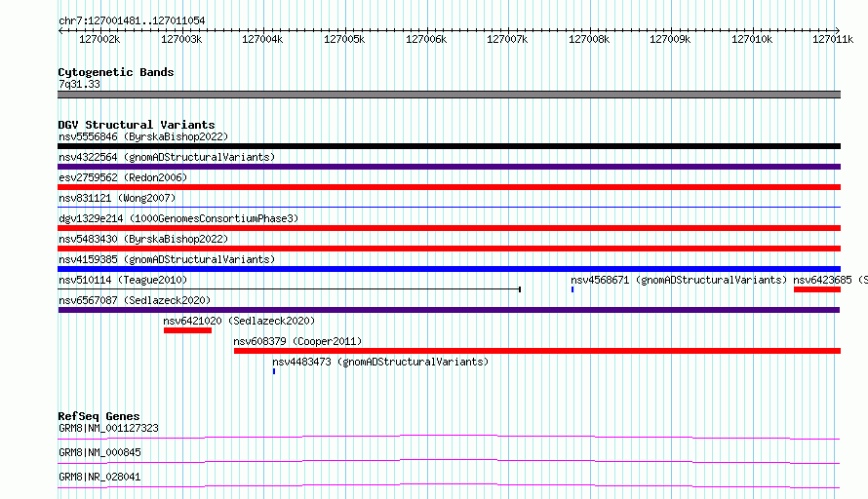Viewport: 868px width, 499px height.
Task: Click the 127010k ruler label
Action: pyautogui.click(x=752, y=39)
